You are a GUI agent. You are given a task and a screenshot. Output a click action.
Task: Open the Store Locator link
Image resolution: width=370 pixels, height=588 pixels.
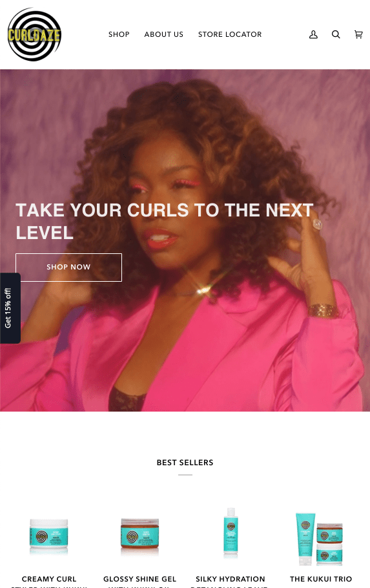click(230, 34)
